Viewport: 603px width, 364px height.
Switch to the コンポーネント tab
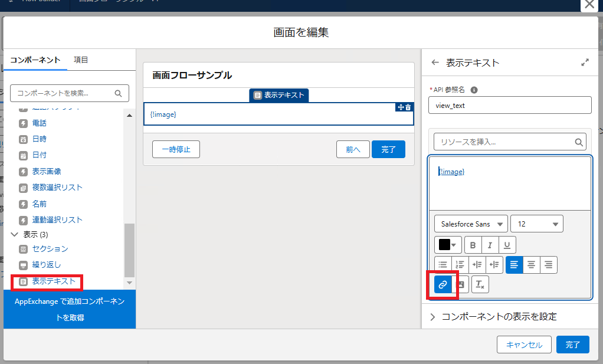click(x=35, y=60)
